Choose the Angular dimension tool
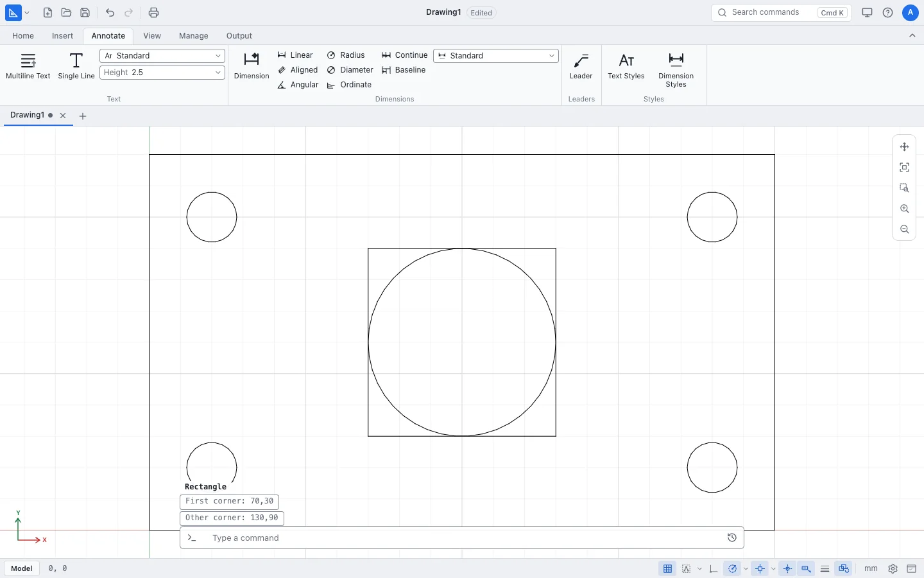 pyautogui.click(x=298, y=85)
